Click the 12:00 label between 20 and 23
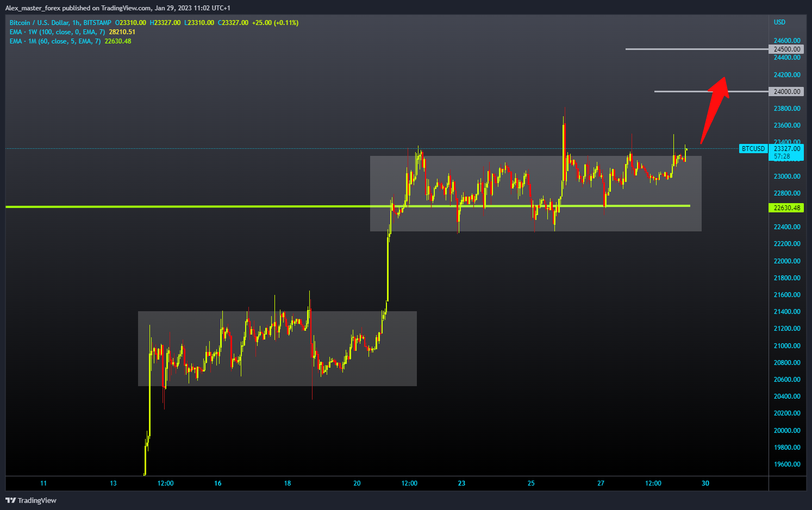The width and height of the screenshot is (812, 510). coord(409,483)
